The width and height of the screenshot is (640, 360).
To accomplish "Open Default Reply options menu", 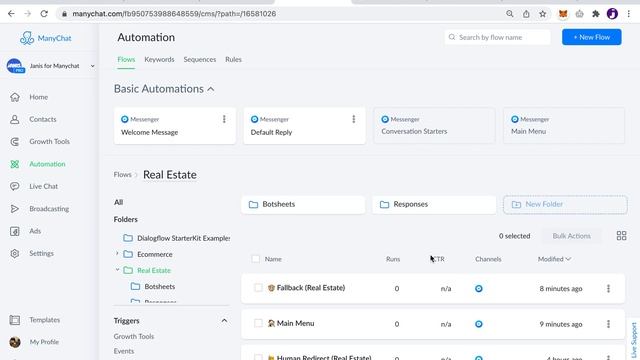I will click(353, 119).
